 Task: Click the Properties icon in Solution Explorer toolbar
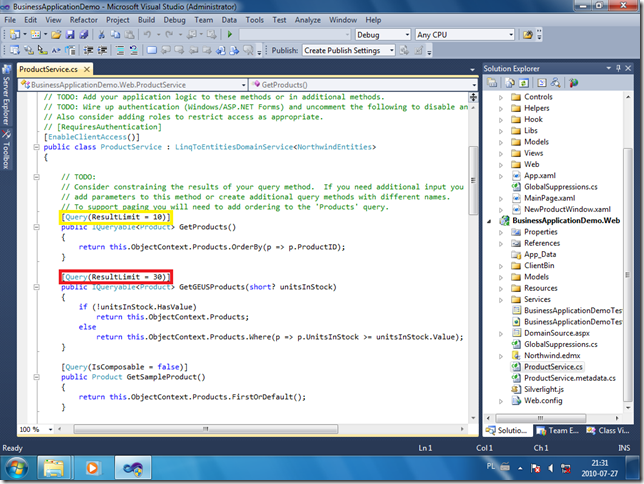coord(491,83)
